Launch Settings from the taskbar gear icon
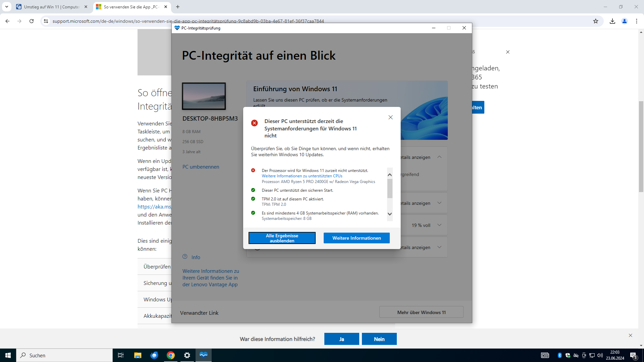The image size is (644, 362). pos(187,355)
